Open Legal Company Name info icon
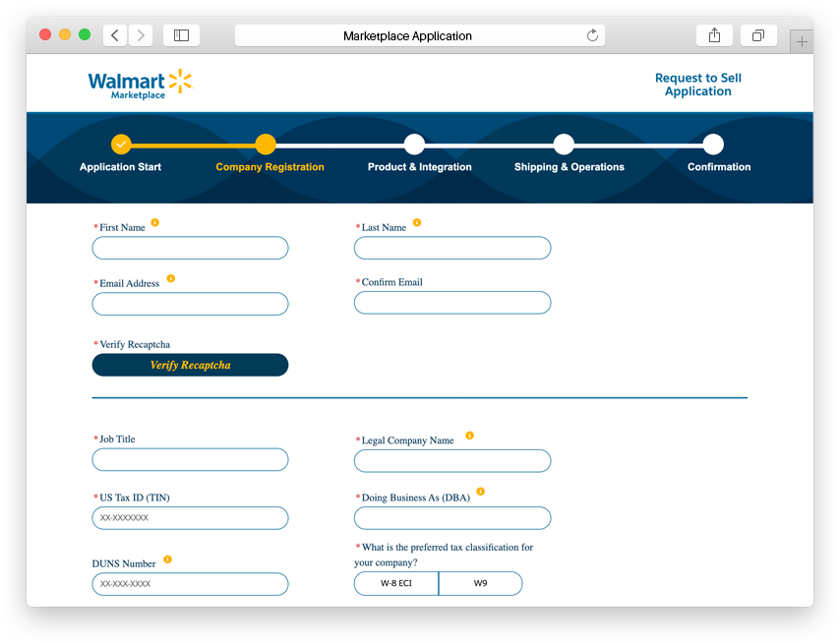Image resolution: width=840 pixels, height=643 pixels. pos(470,436)
